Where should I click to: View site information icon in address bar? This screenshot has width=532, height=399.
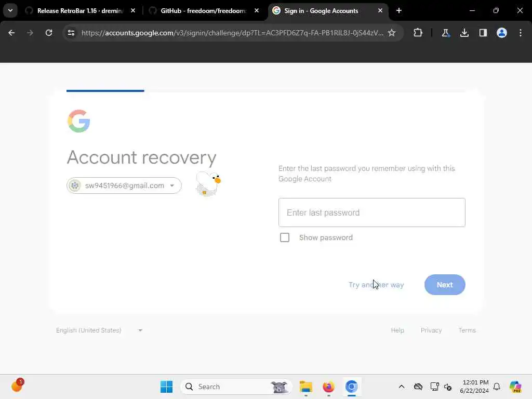71,33
